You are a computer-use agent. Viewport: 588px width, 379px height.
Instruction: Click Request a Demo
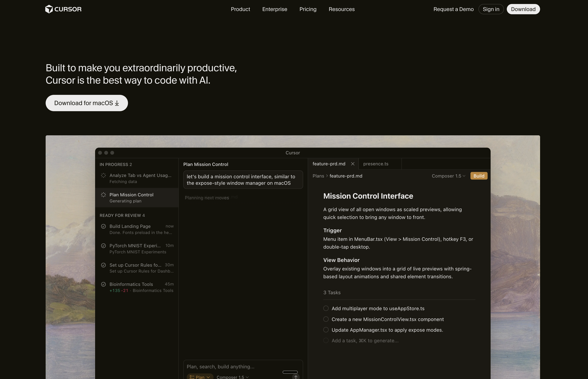[x=454, y=9]
